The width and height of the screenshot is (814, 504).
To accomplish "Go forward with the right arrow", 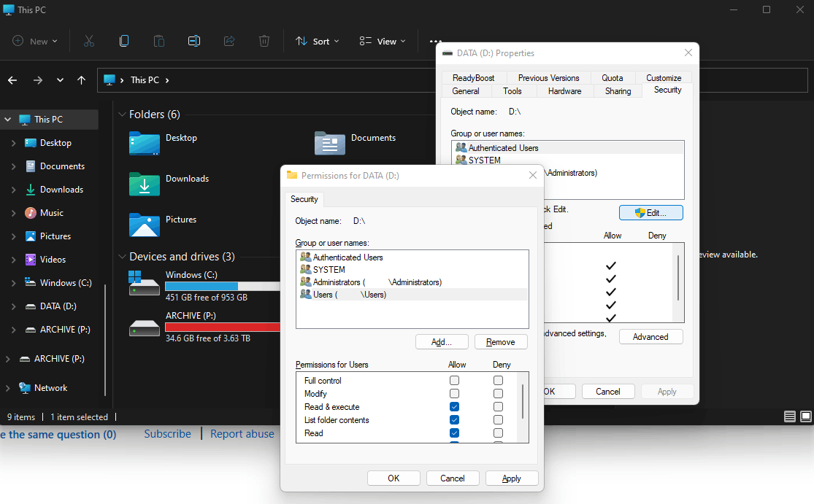I will 38,80.
